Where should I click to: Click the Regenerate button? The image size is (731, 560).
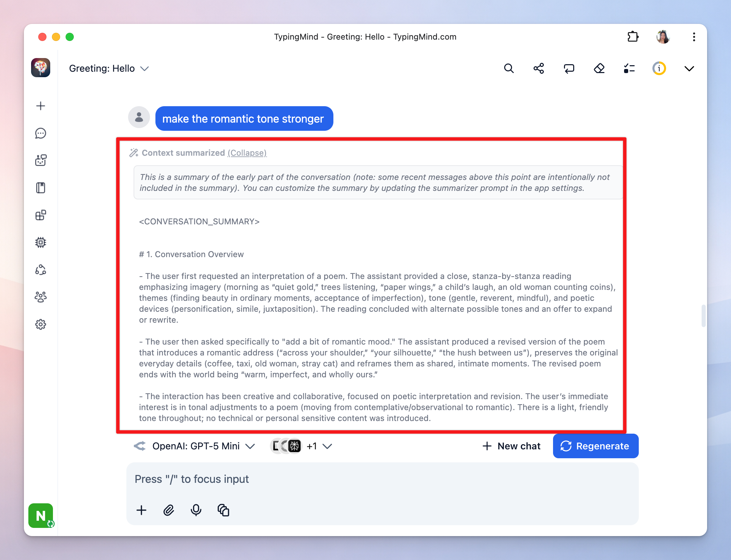coord(595,446)
